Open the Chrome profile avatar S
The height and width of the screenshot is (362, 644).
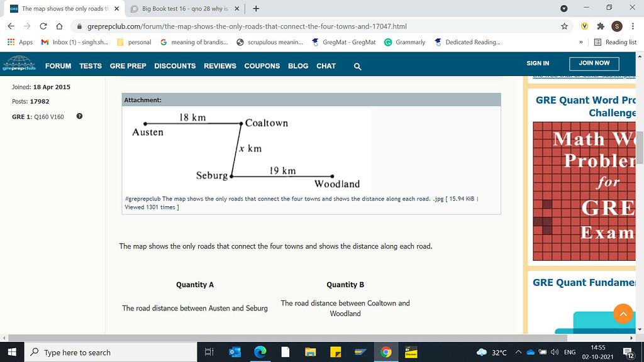pyautogui.click(x=616, y=26)
